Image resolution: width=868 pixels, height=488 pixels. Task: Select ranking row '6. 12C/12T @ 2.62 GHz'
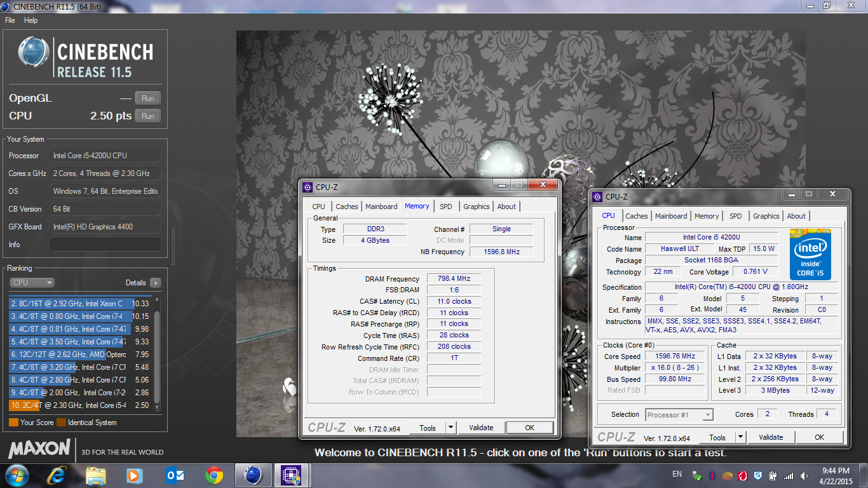[80, 355]
